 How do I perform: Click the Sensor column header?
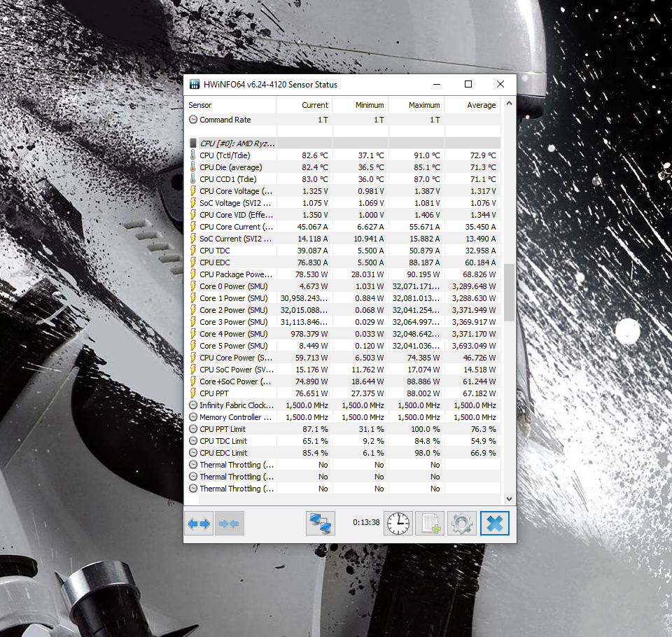coord(230,105)
